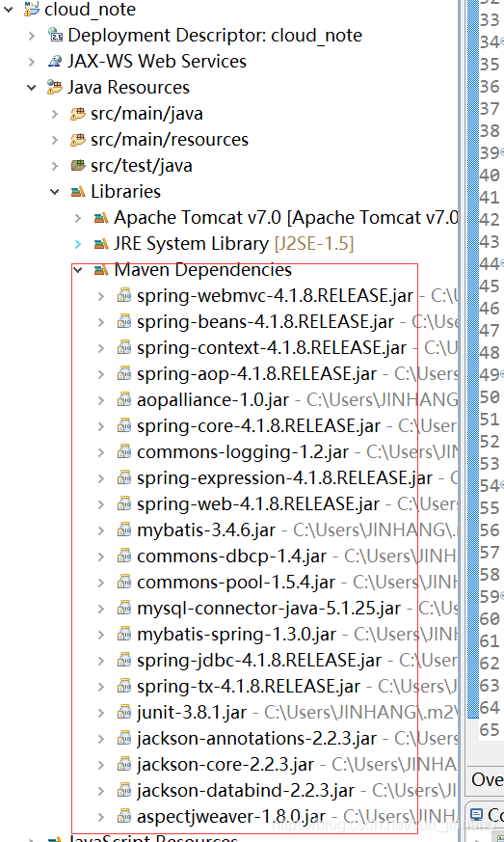Select spring-expression-4.1.8.RELEASE.jar
This screenshot has width=504, height=842.
[x=284, y=478]
